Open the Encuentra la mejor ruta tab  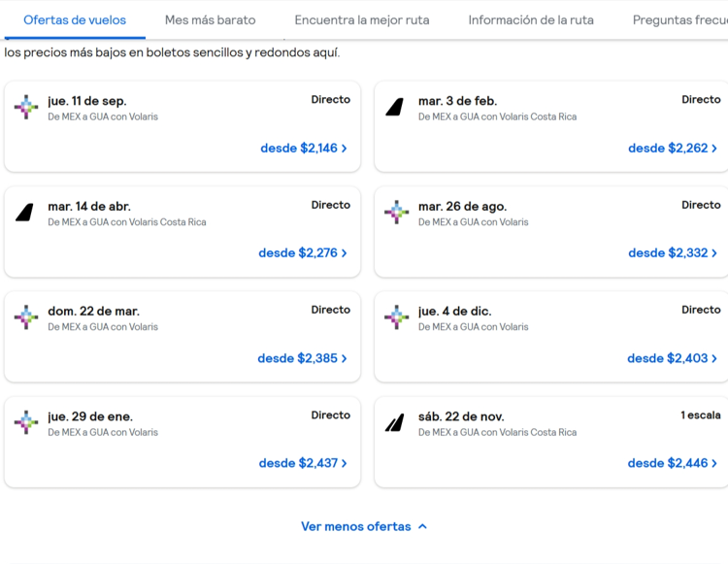[x=362, y=20]
